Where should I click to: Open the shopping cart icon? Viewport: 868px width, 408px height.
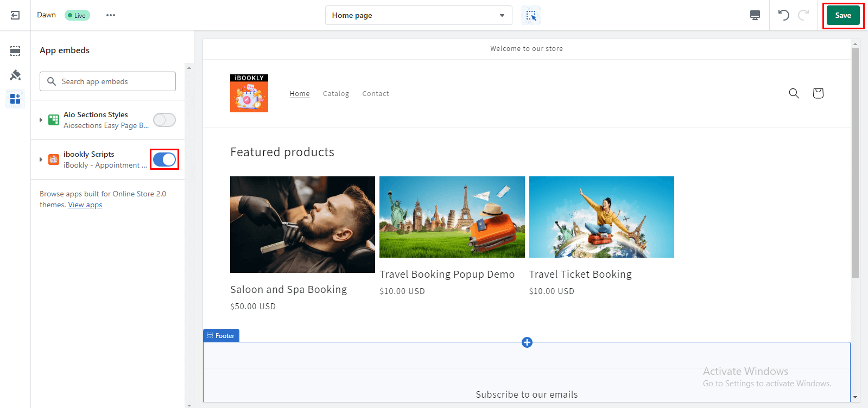click(x=818, y=93)
